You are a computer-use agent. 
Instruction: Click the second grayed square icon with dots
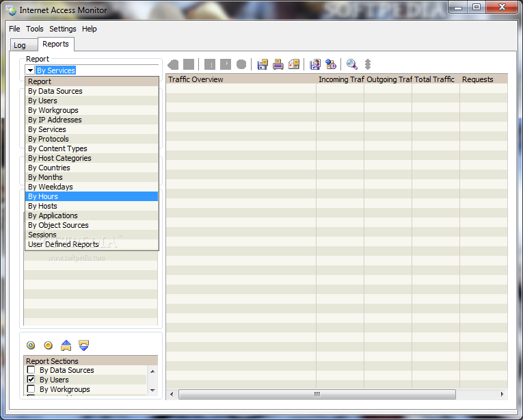point(226,64)
